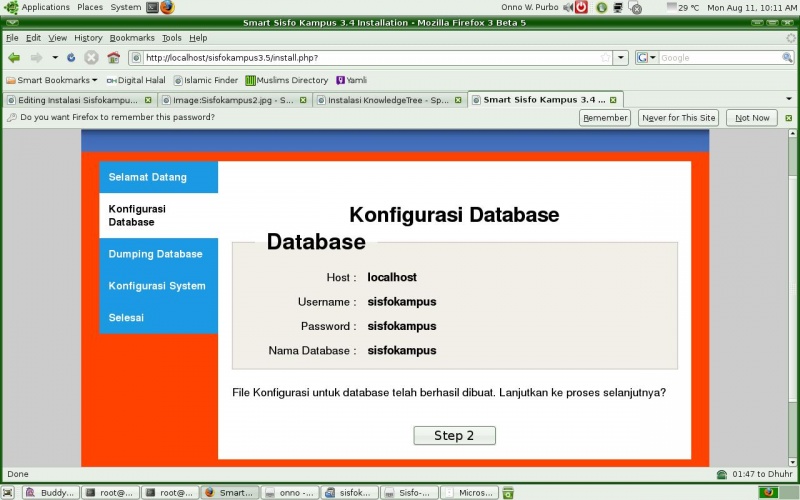Close the Instalasi KnowledgeTree tab
The width and height of the screenshot is (800, 500).
click(458, 100)
